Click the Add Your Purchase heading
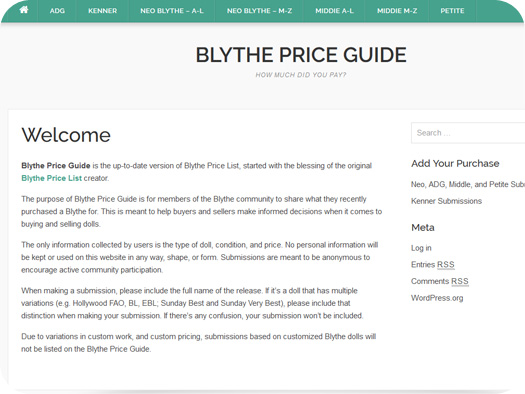This screenshot has height=394, width=525. [455, 163]
